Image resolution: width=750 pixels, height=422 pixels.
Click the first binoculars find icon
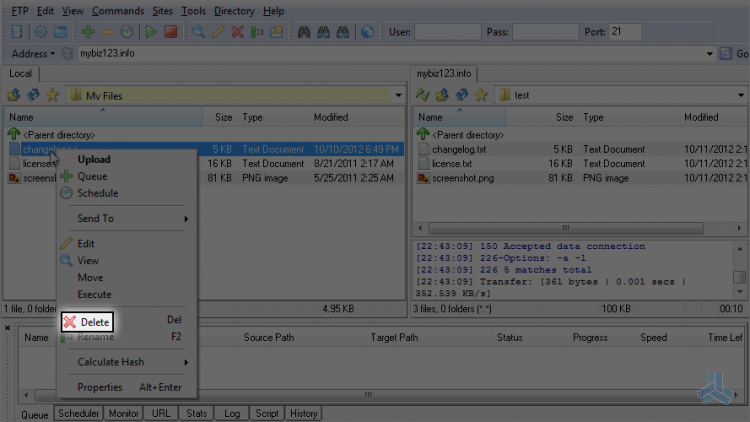[x=304, y=32]
